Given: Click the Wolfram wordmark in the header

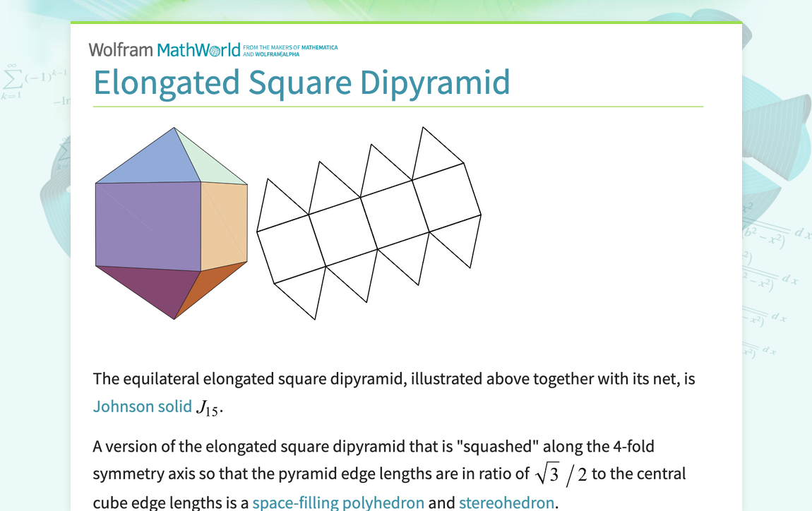Looking at the screenshot, I should click(119, 49).
